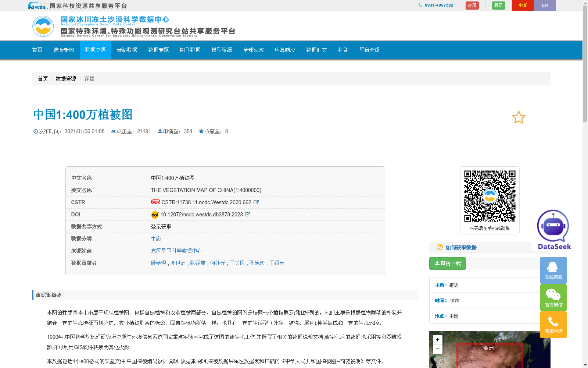This screenshot has height=368, width=588.
Task: Open contributor 孔德珍 link
Action: (257, 263)
